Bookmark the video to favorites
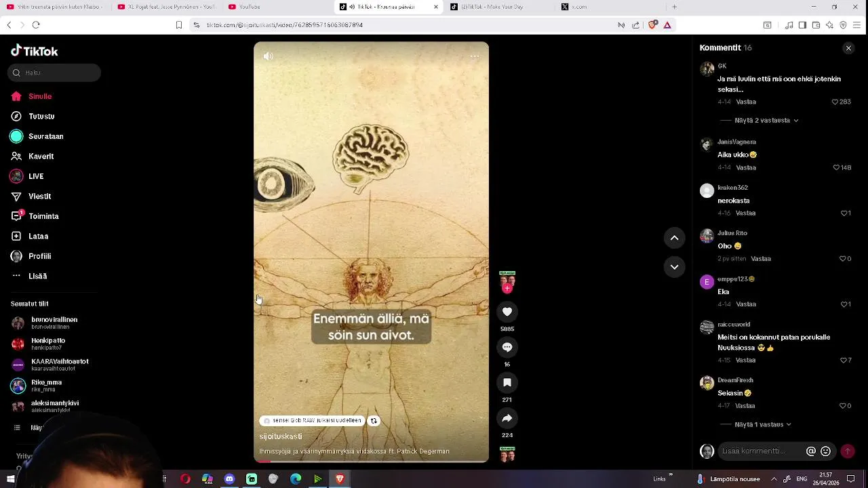 click(507, 383)
